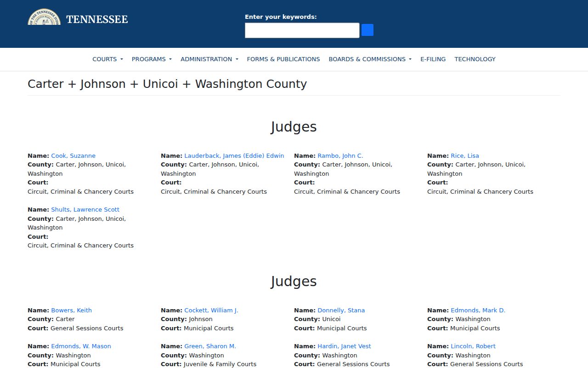Expand the Boards & Commissions dropdown
This screenshot has width=588, height=368.
coord(370,59)
